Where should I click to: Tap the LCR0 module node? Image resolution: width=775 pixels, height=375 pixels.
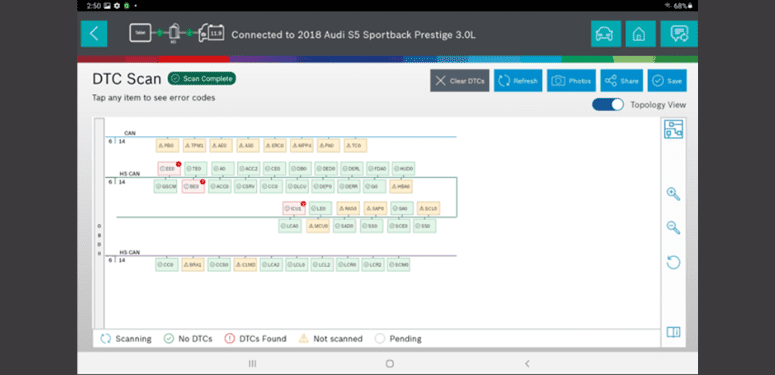click(348, 265)
